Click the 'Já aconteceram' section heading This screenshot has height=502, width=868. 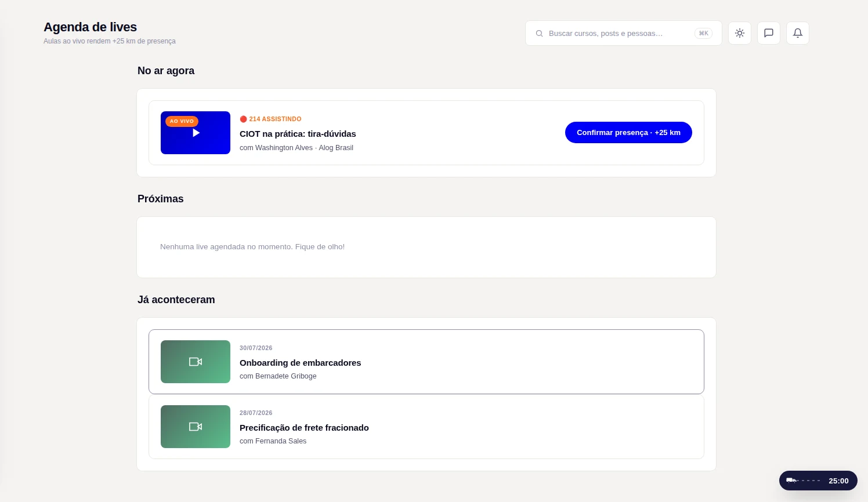click(x=176, y=300)
